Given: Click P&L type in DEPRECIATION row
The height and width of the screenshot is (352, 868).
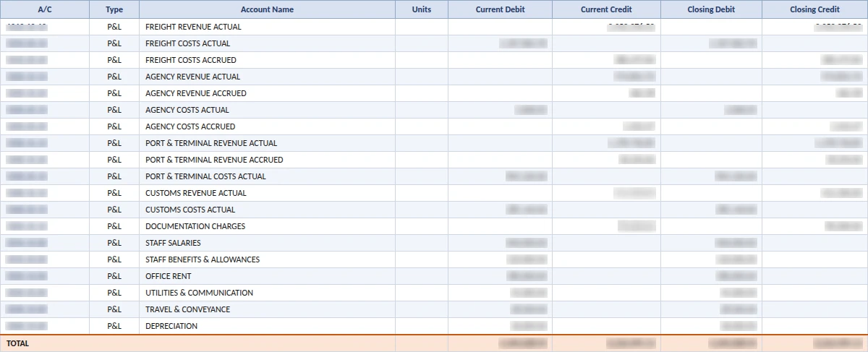Looking at the screenshot, I should point(114,326).
